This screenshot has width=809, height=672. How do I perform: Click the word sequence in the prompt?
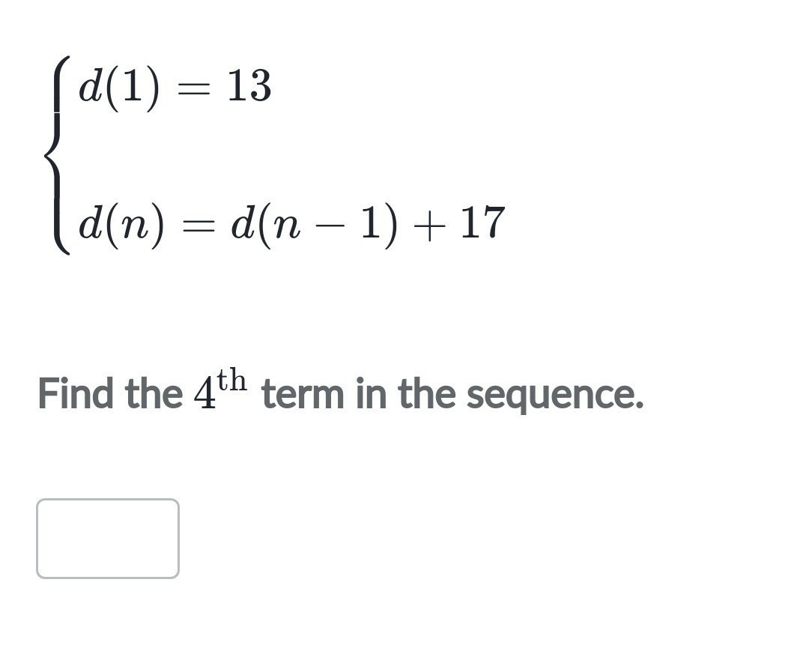(x=555, y=396)
